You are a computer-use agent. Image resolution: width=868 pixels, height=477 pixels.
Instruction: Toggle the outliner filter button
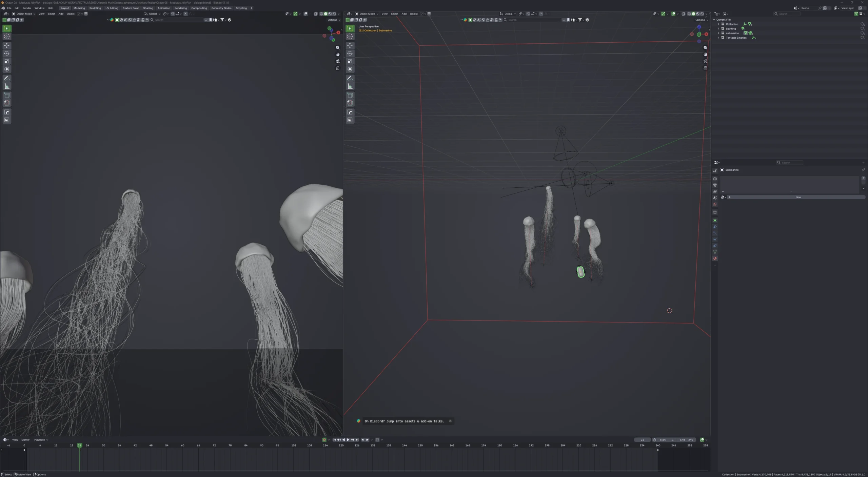pyautogui.click(x=856, y=14)
